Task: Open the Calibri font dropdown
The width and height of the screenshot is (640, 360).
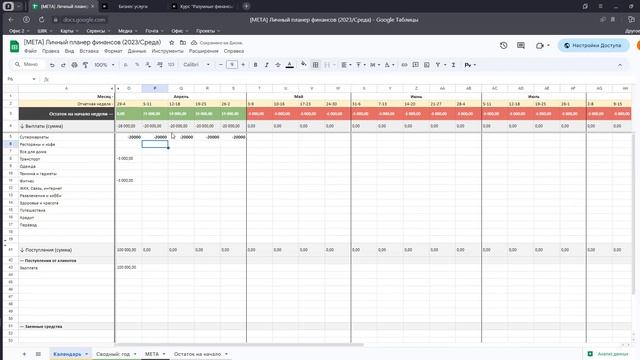Action: tap(196, 65)
